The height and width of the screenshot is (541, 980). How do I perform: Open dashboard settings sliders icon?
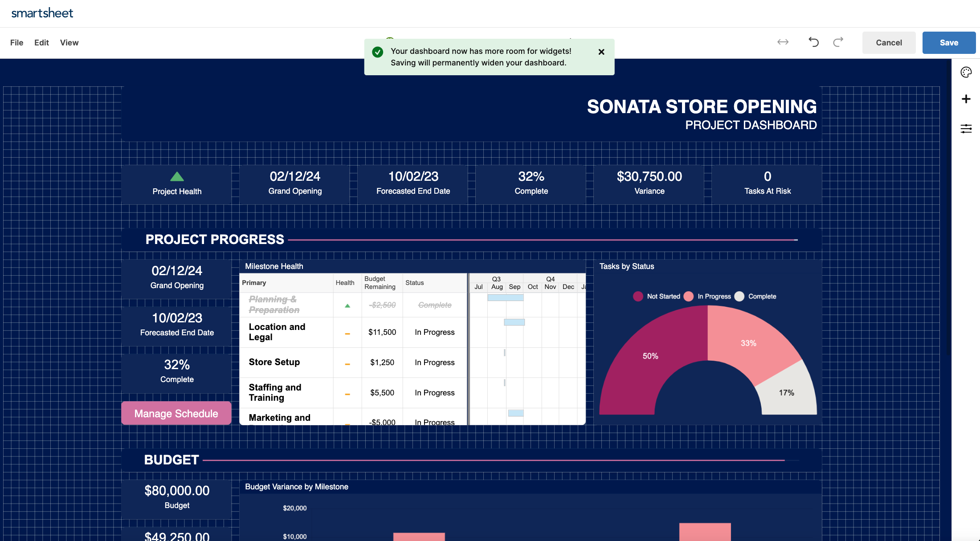(966, 129)
